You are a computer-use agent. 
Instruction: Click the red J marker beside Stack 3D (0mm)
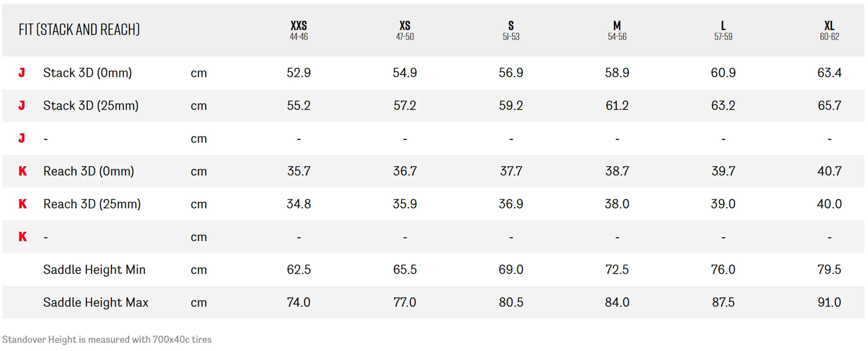click(22, 72)
